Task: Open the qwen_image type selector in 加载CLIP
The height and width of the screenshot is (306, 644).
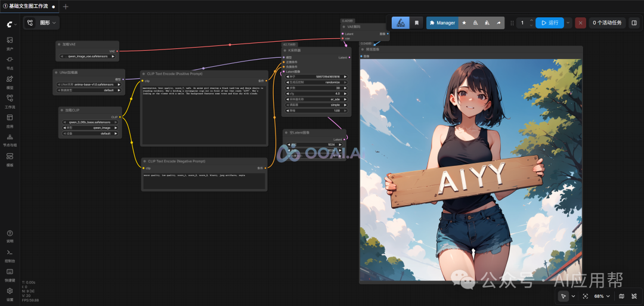Action: pos(91,128)
